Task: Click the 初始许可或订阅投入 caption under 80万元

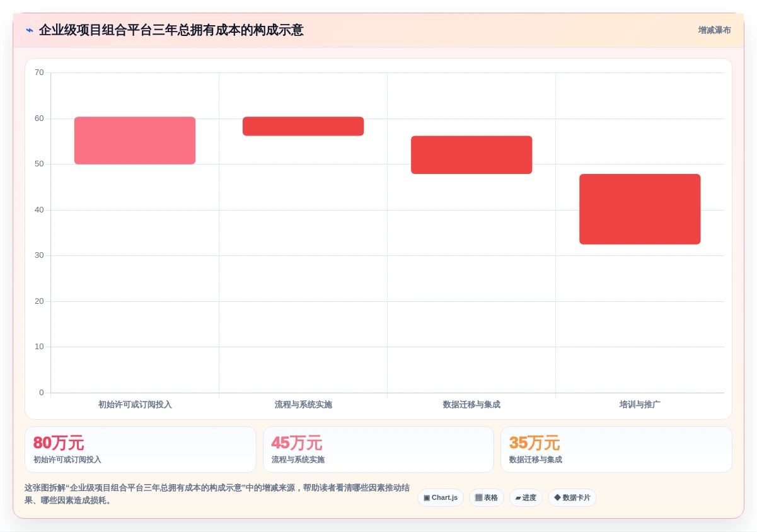Action: point(67,460)
